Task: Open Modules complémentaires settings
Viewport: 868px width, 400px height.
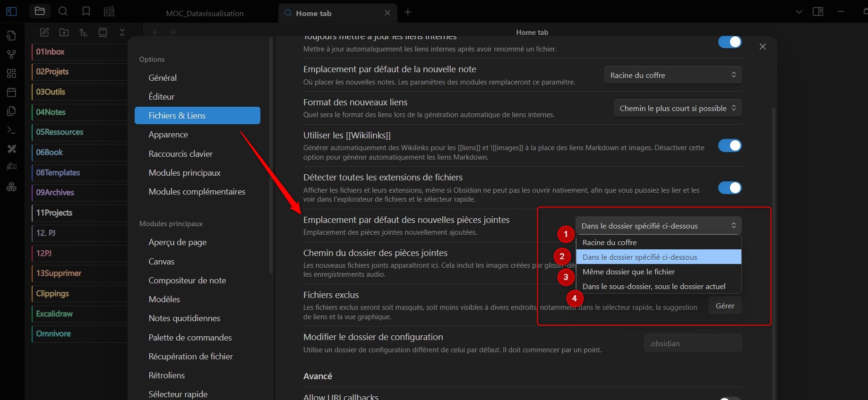Action: (x=198, y=191)
